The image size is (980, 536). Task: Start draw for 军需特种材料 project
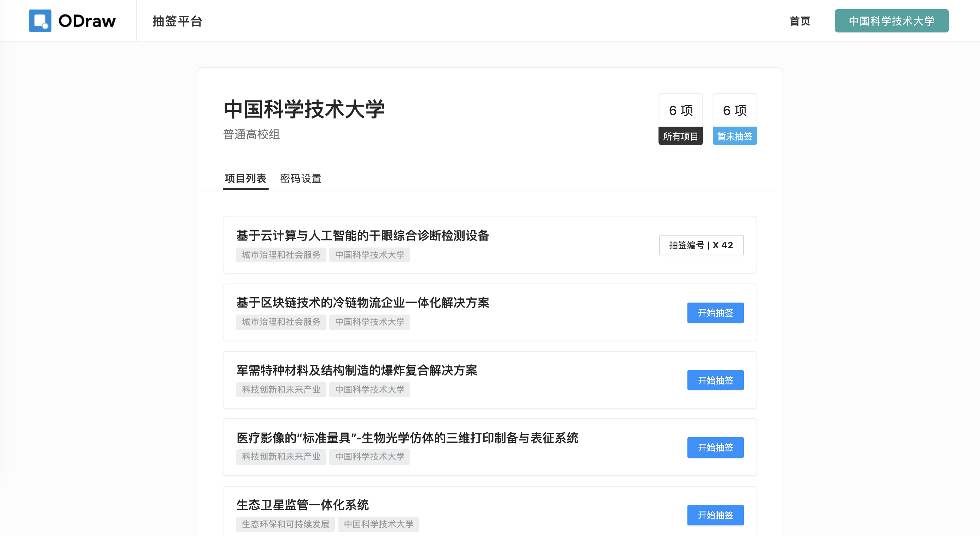pyautogui.click(x=715, y=380)
